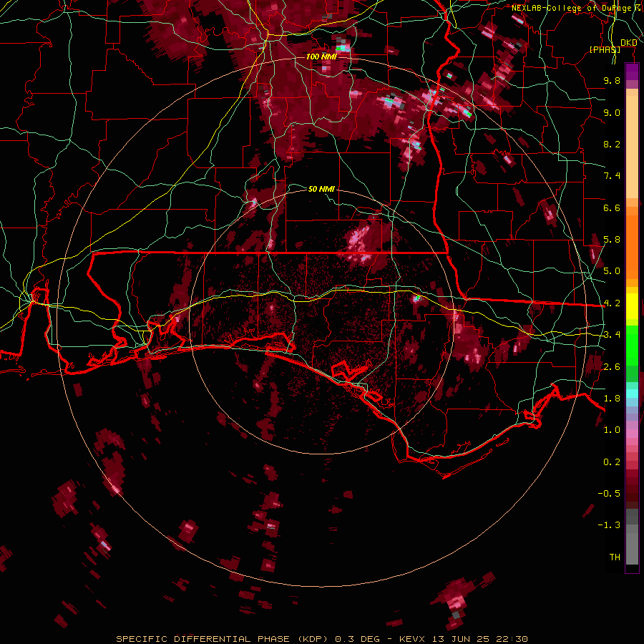Screen dimensions: 644x644
Task: Click the Specific Differential Phase caption text
Action: 321,639
